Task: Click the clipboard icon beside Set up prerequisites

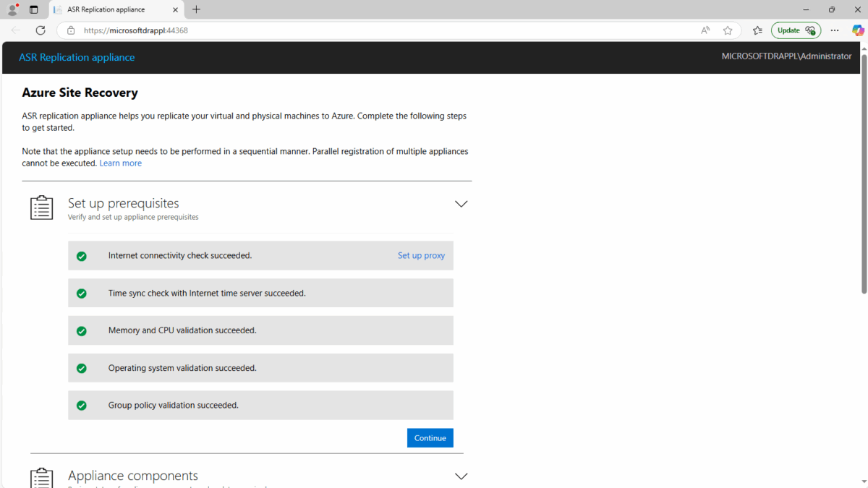Action: click(41, 207)
